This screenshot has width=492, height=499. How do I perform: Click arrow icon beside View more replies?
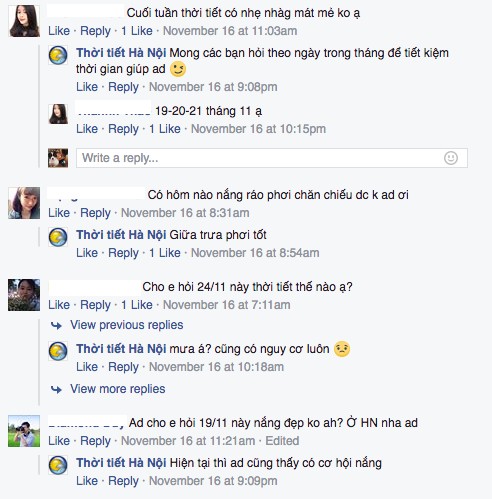56,389
